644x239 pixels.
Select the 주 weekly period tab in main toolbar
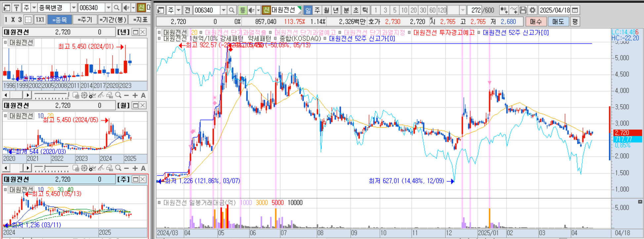pos(317,10)
